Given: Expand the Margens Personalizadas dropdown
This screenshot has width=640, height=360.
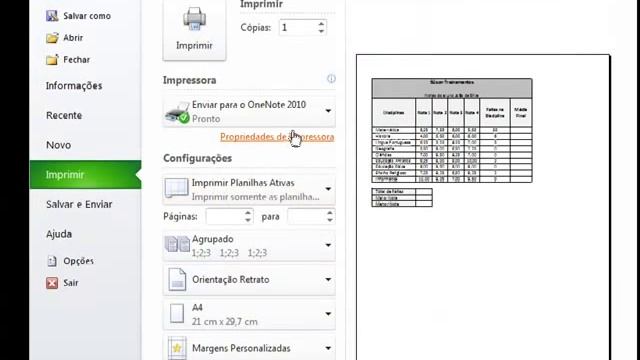Looking at the screenshot, I should click(328, 348).
